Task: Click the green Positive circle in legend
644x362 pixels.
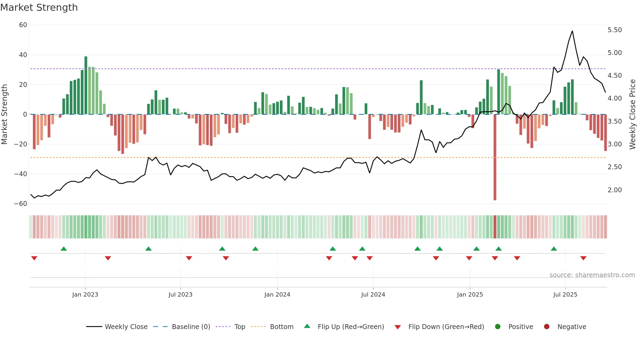Action: [x=498, y=327]
